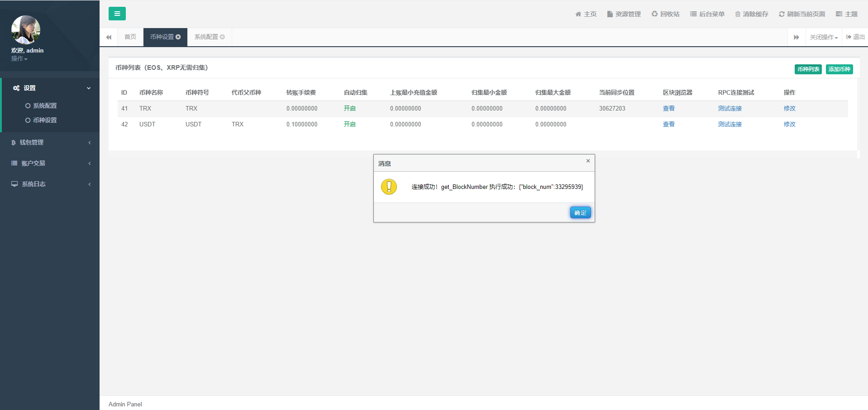Click 开启 auto-collect status in USDT row

(x=350, y=124)
